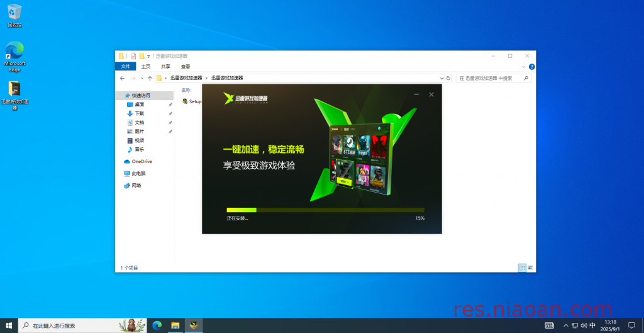The width and height of the screenshot is (644, 333).
Task: Open File Explorer from the taskbar
Action: (175, 325)
